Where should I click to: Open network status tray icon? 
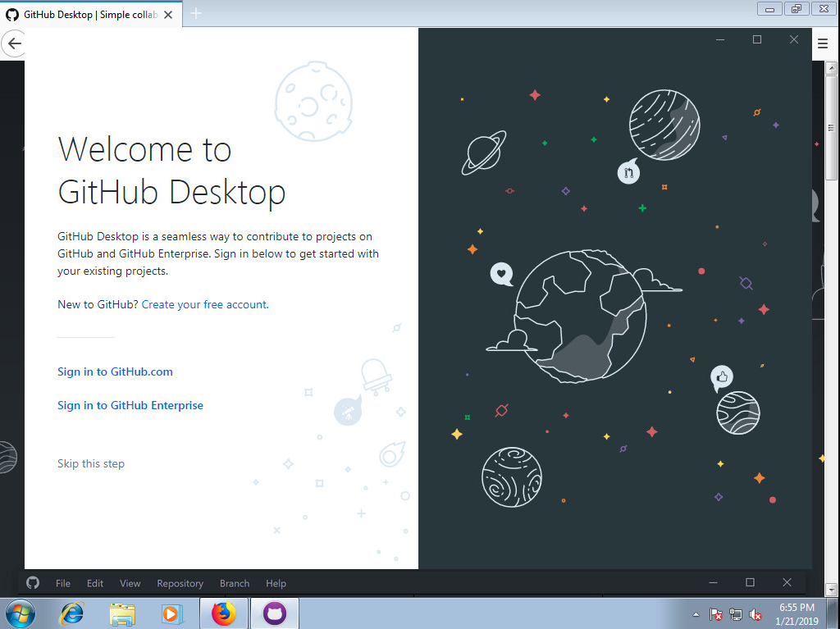click(736, 614)
